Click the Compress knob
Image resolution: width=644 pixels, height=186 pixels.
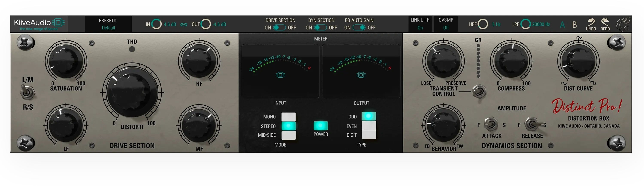pyautogui.click(x=511, y=61)
